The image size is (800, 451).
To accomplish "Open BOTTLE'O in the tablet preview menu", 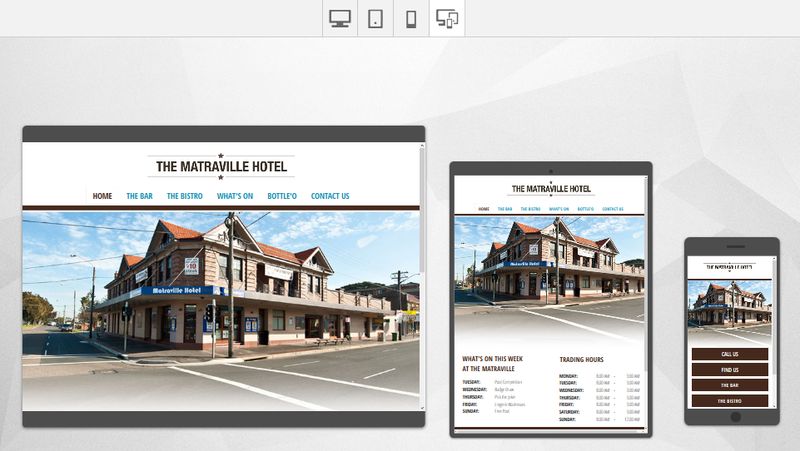I will pos(585,209).
